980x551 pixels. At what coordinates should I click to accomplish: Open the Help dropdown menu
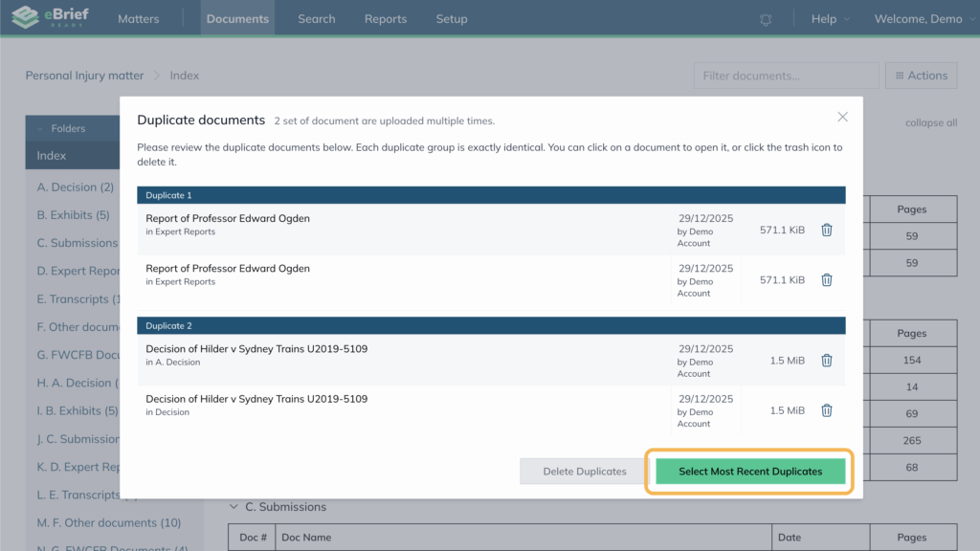[829, 19]
